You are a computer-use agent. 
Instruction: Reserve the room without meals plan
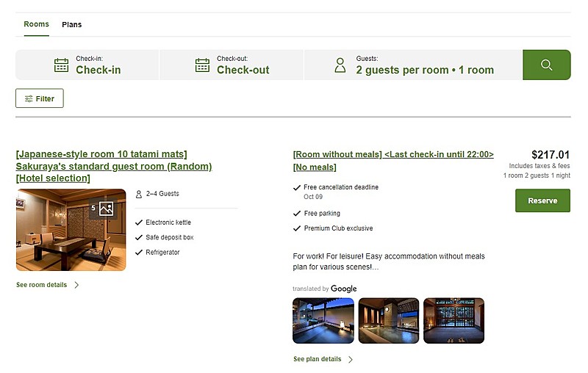pyautogui.click(x=542, y=200)
